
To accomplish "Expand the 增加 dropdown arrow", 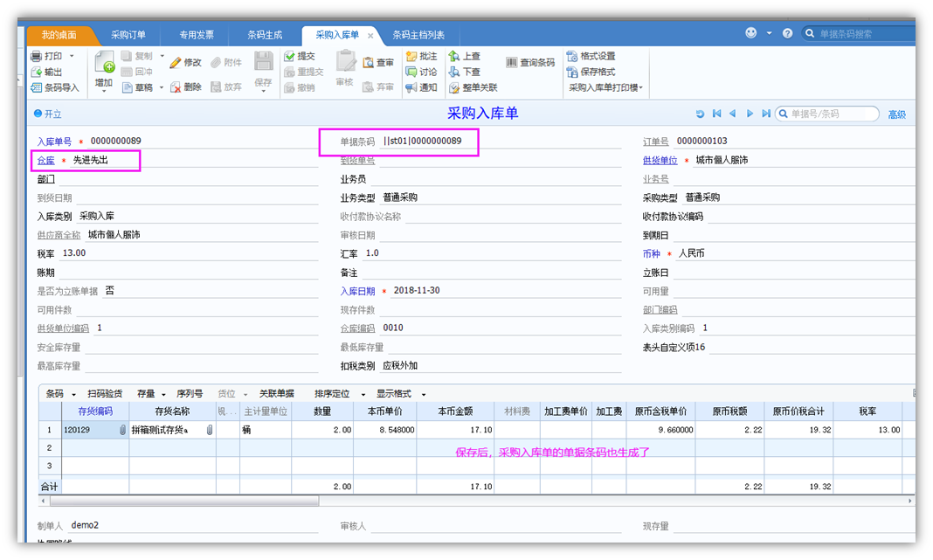I will pyautogui.click(x=104, y=92).
